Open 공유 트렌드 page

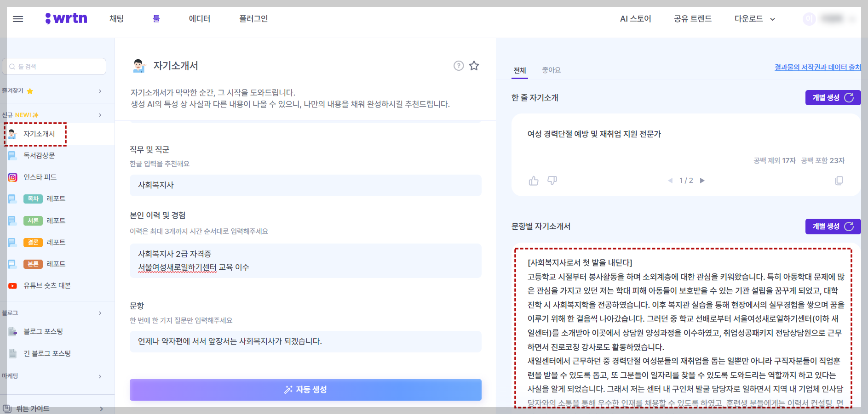(693, 19)
